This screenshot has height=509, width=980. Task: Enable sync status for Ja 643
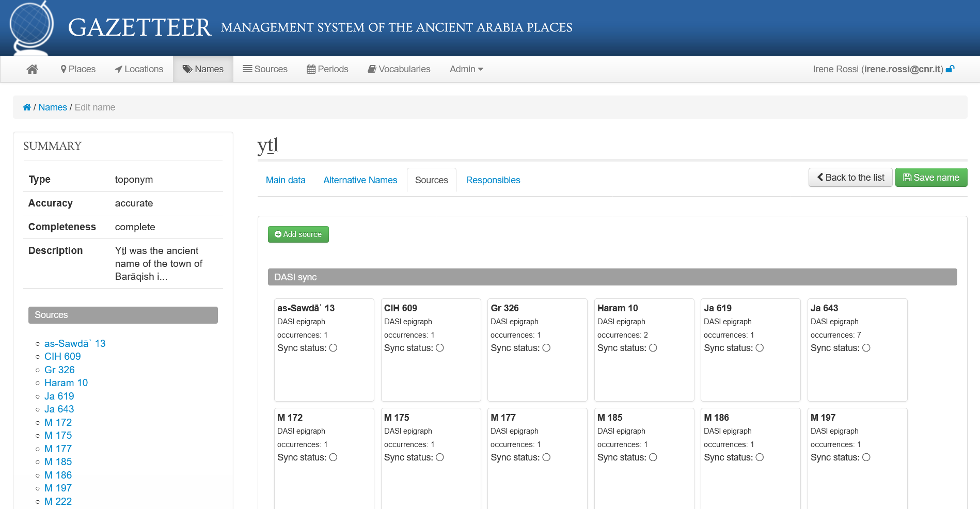click(x=866, y=348)
